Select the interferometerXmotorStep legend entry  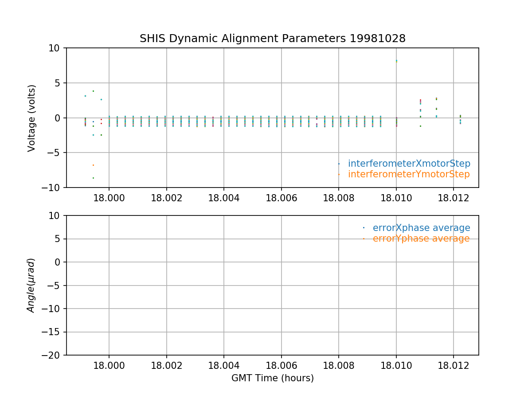pyautogui.click(x=409, y=163)
